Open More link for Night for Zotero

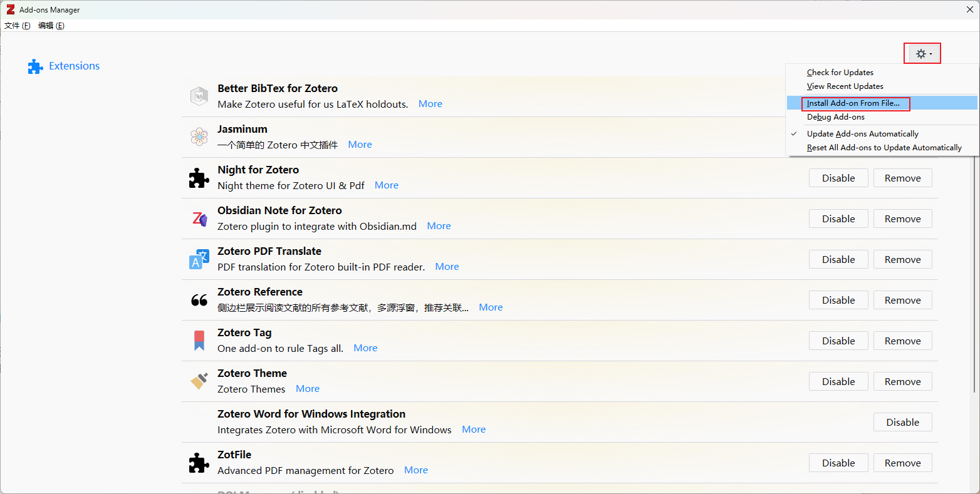tap(387, 185)
